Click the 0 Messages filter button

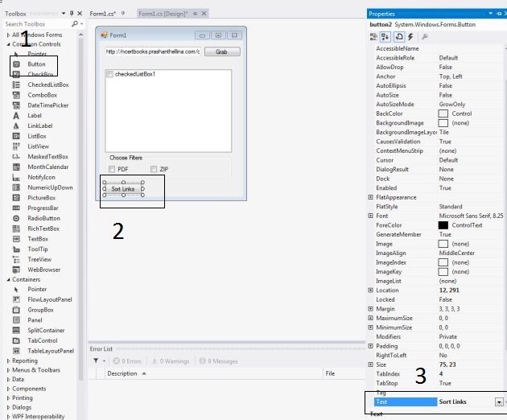click(218, 361)
